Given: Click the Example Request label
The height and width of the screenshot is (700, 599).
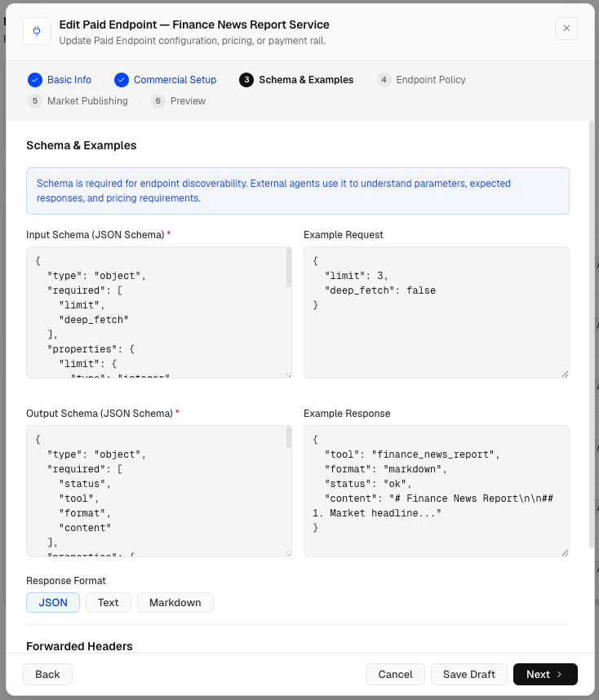Looking at the screenshot, I should pos(344,235).
